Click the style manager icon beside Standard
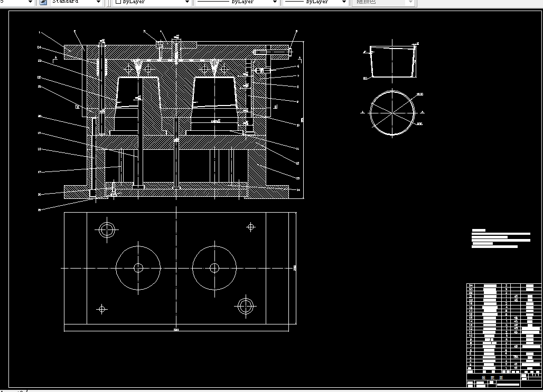543x392 pixels. 43,2
